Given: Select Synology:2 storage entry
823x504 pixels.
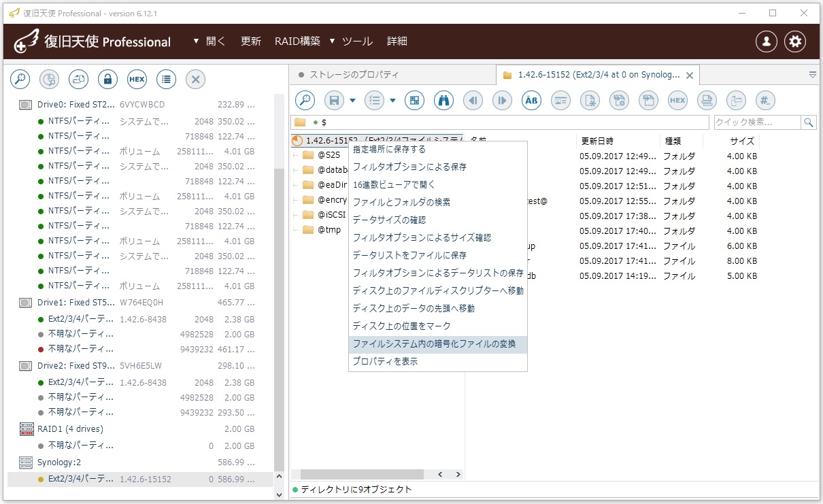Looking at the screenshot, I should coord(139,463).
